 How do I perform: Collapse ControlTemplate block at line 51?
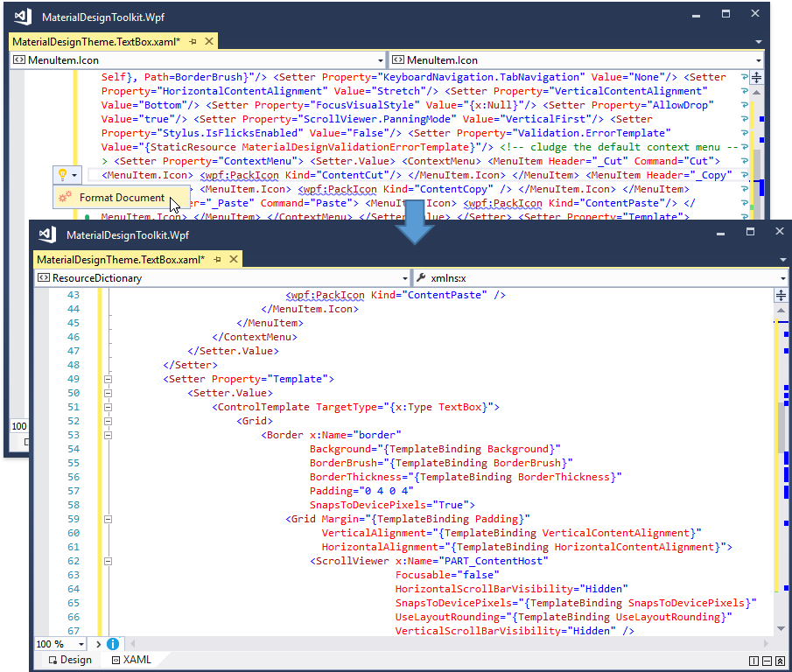pyautogui.click(x=109, y=407)
